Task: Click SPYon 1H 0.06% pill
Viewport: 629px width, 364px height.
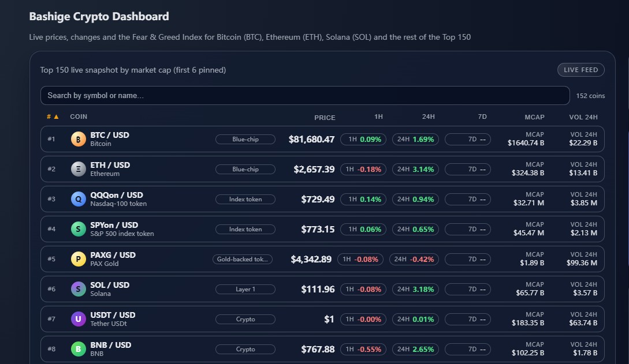Action: click(x=363, y=230)
